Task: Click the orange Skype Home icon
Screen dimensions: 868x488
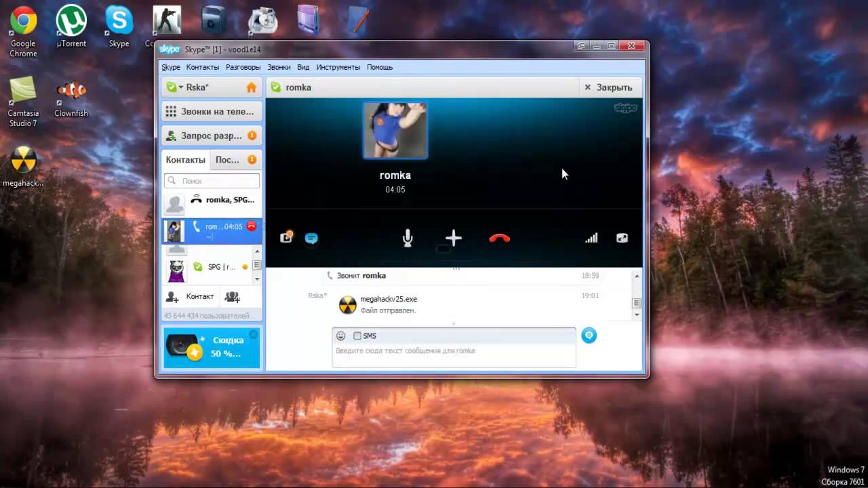Action: coord(252,87)
